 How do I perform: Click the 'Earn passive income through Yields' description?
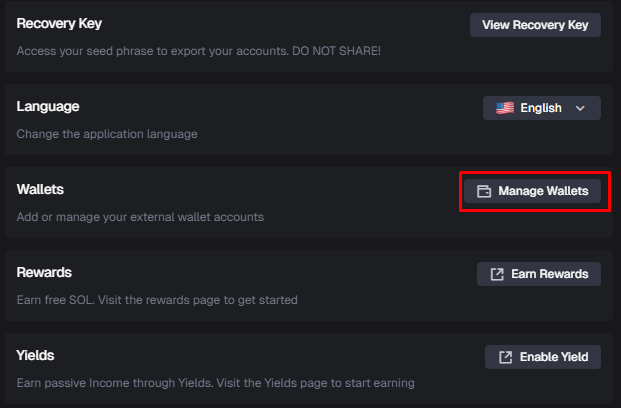point(215,382)
